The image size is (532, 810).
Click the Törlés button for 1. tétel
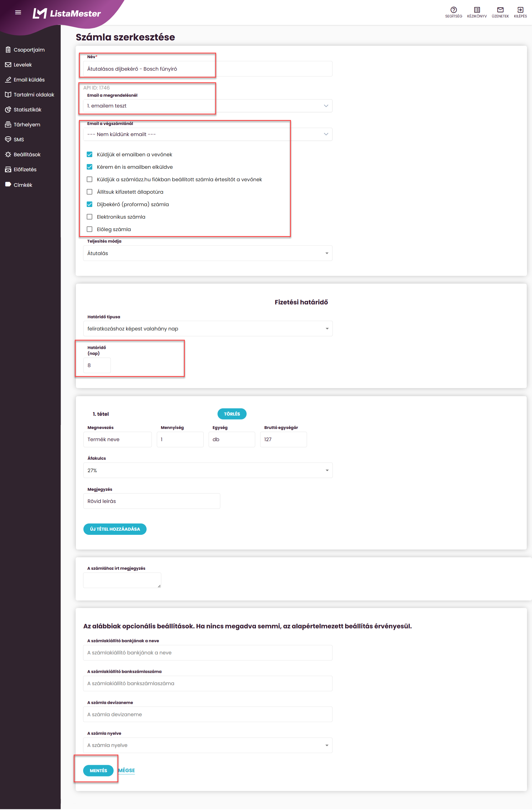tap(232, 414)
